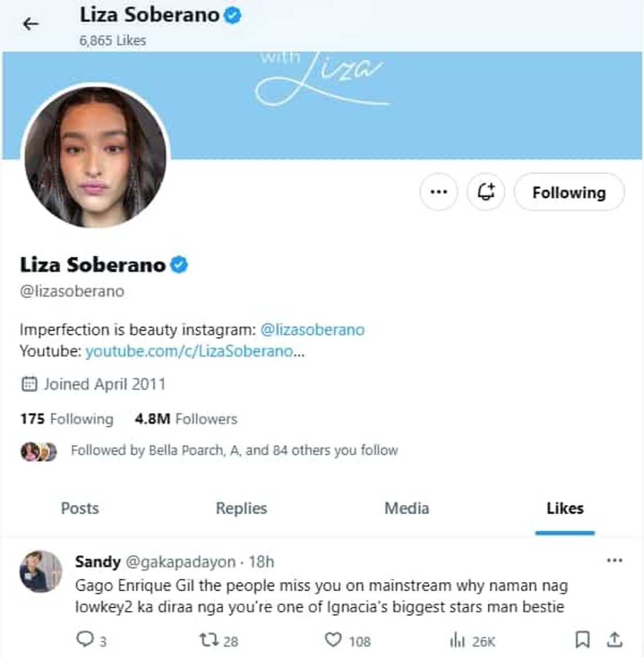The width and height of the screenshot is (644, 658).
Task: Select the Likes tab
Action: coord(565,508)
